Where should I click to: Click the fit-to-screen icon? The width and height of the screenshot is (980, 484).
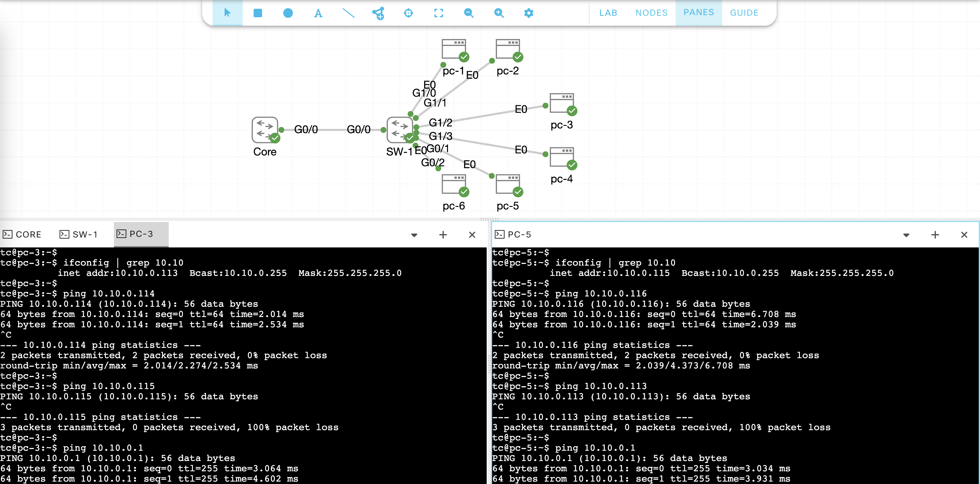[x=438, y=13]
